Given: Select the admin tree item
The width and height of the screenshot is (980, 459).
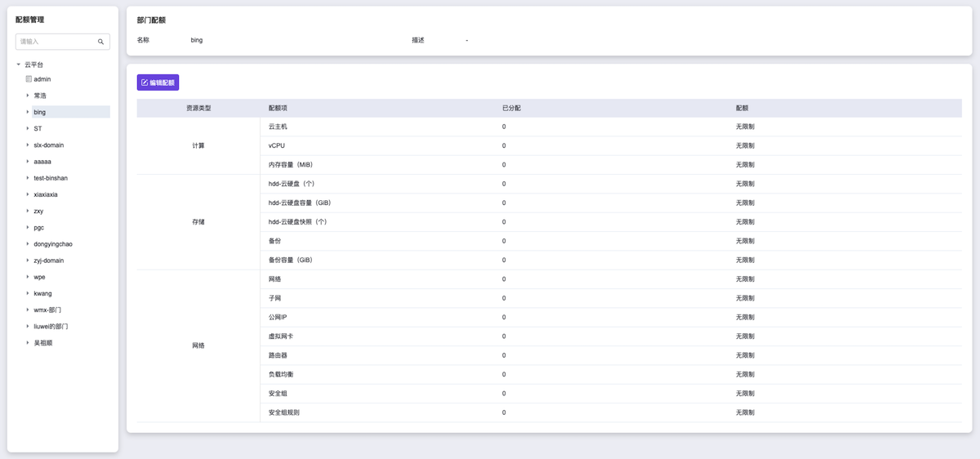Looking at the screenshot, I should [42, 79].
